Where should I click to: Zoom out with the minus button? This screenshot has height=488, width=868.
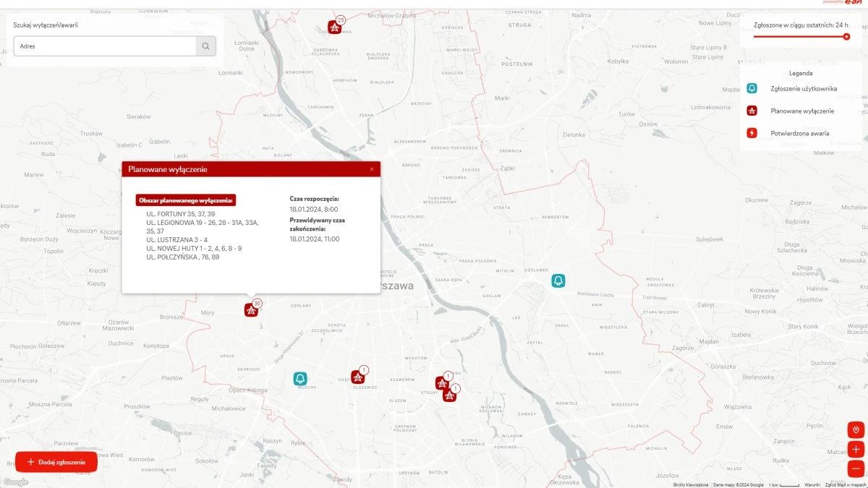pyautogui.click(x=854, y=468)
